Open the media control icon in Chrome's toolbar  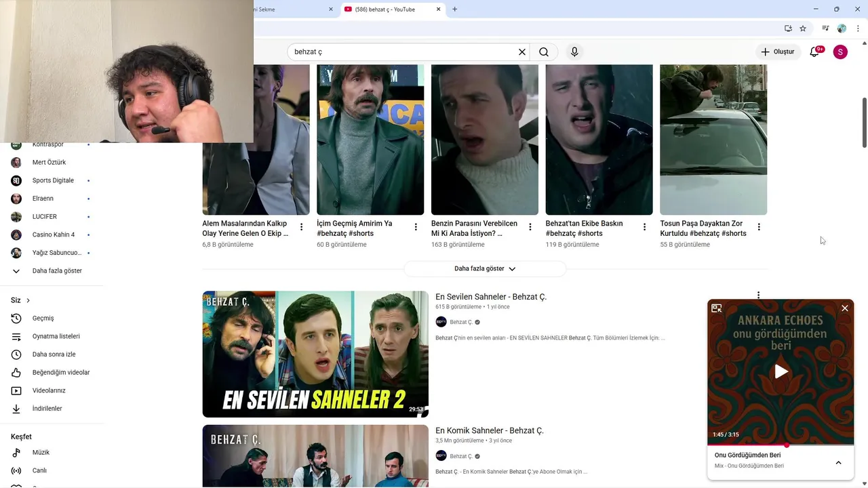click(825, 28)
